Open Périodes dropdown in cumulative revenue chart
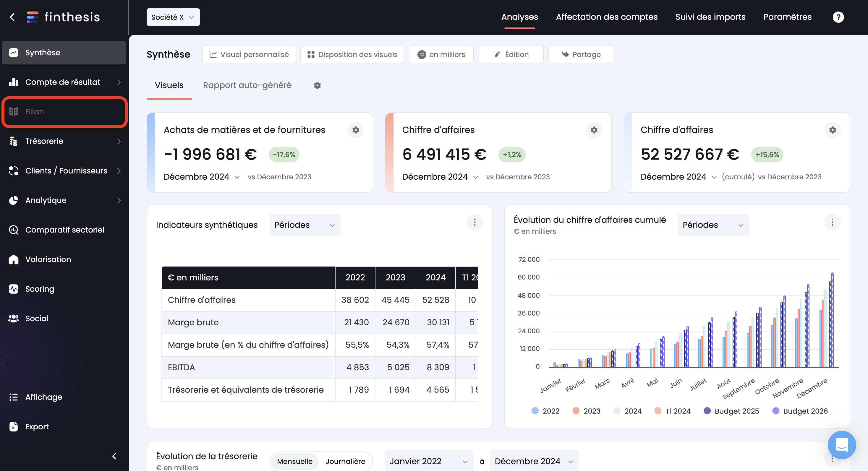Screen dimensions: 868x471 pyautogui.click(x=713, y=225)
